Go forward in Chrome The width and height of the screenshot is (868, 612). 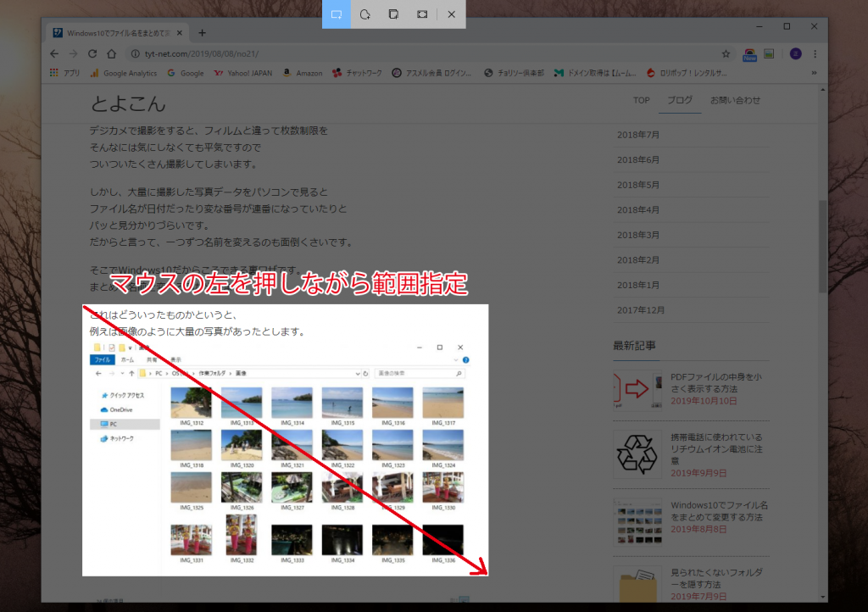click(73, 53)
